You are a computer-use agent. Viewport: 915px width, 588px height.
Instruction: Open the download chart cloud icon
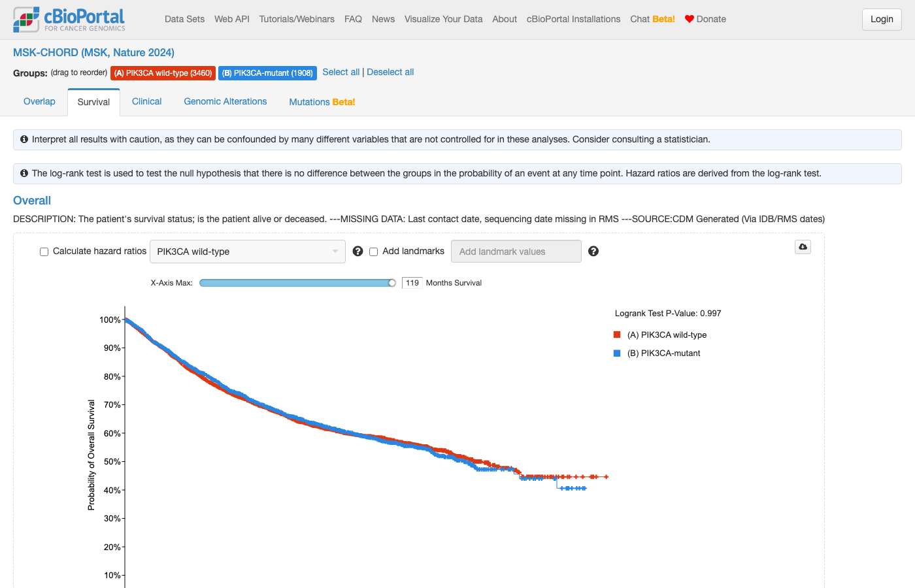[803, 247]
